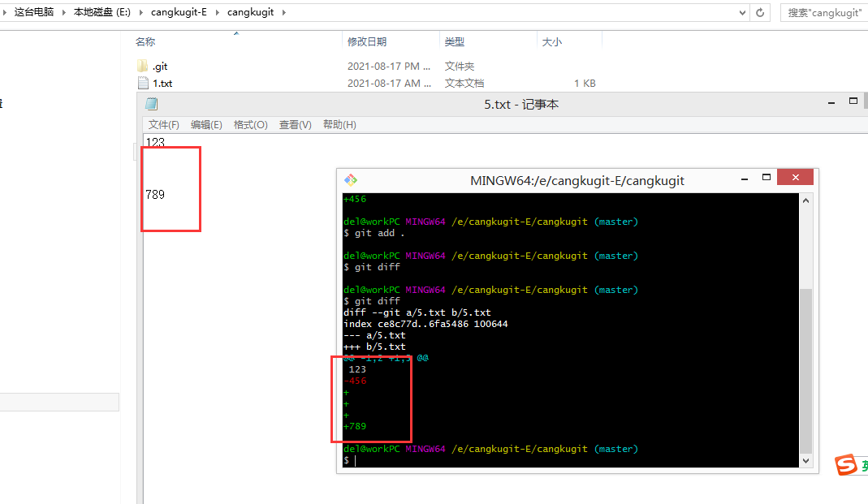
Task: Click the terminal scrollbar thumb
Action: pos(806,371)
